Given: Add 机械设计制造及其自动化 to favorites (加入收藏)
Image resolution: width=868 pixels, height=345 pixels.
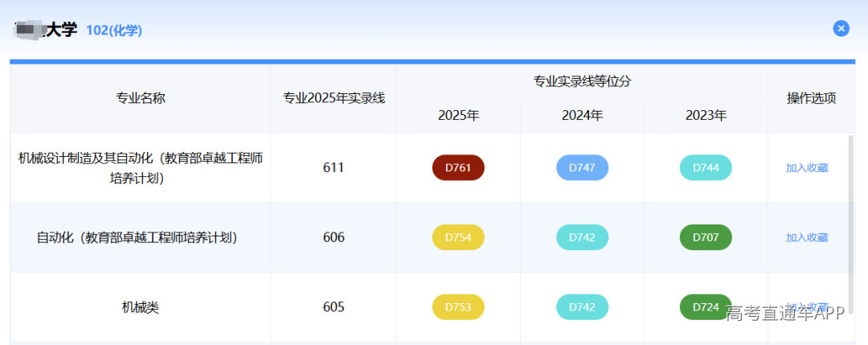Looking at the screenshot, I should [x=807, y=168].
